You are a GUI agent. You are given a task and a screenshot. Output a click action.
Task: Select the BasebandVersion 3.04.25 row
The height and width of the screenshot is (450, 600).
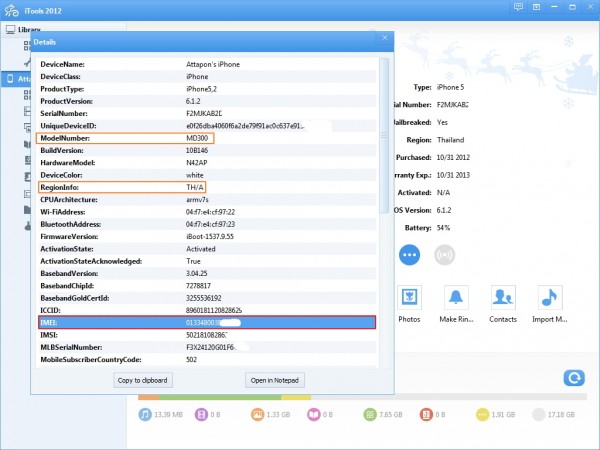click(x=207, y=273)
